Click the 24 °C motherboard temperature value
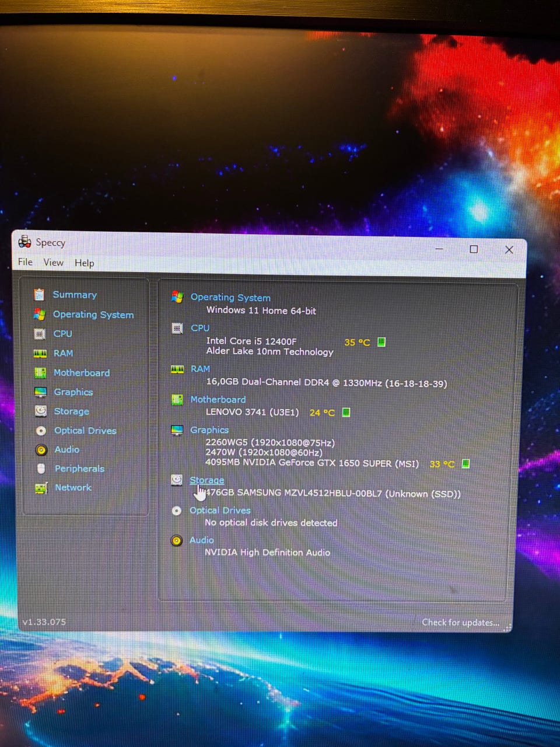This screenshot has width=560, height=747. click(322, 413)
